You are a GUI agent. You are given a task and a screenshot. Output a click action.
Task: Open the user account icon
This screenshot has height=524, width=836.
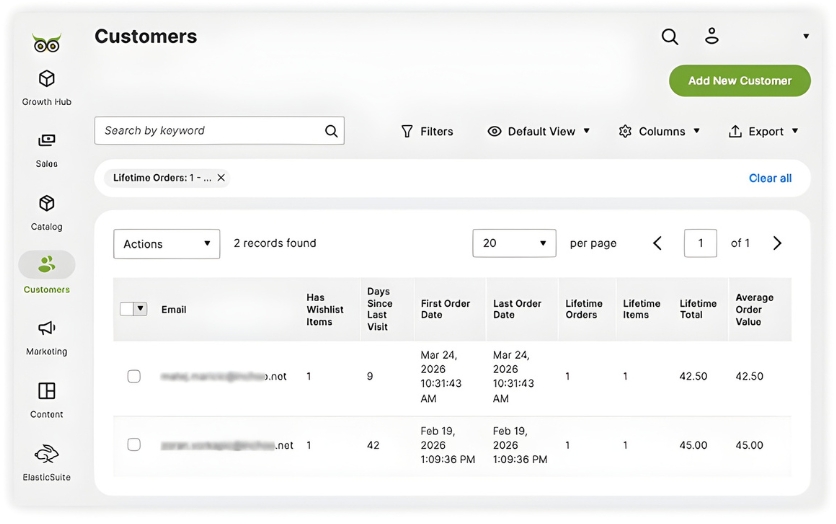coord(712,37)
